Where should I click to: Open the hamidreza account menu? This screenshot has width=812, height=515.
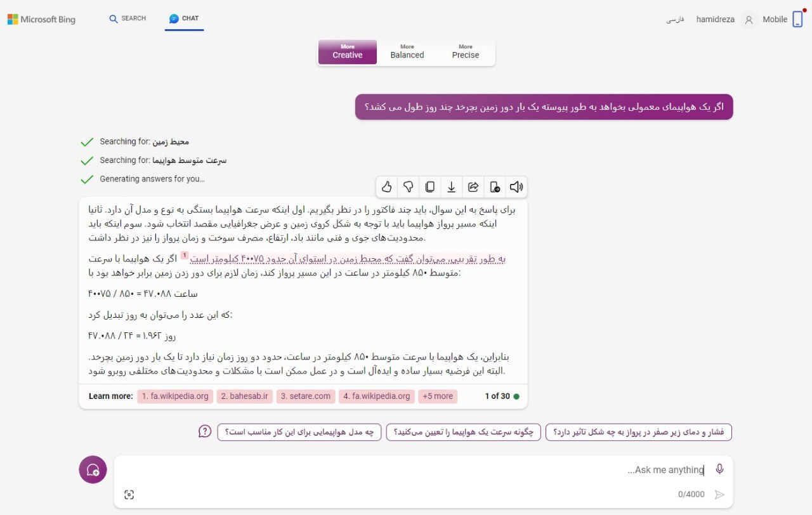click(x=715, y=20)
